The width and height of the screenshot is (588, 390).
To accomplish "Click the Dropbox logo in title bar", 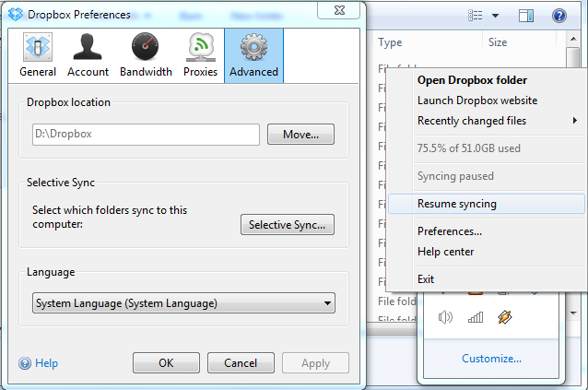I will point(16,14).
